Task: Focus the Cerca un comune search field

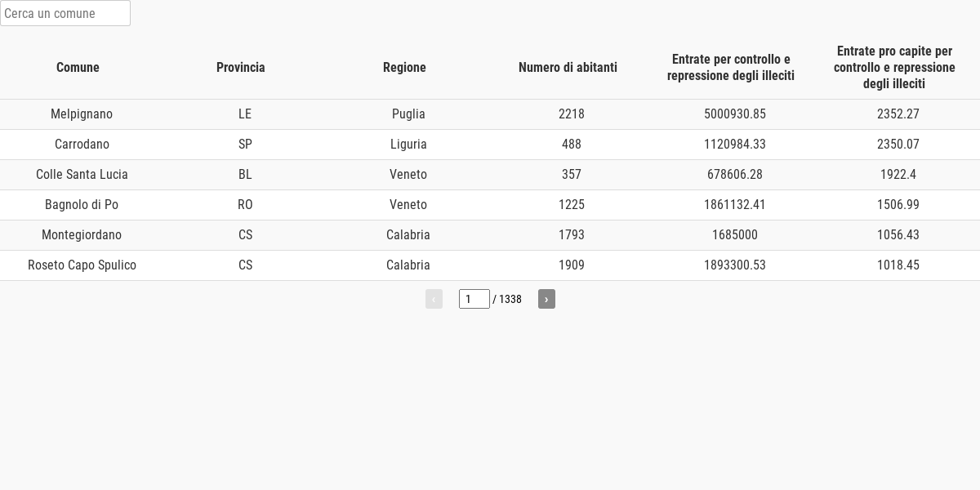Action: [65, 13]
